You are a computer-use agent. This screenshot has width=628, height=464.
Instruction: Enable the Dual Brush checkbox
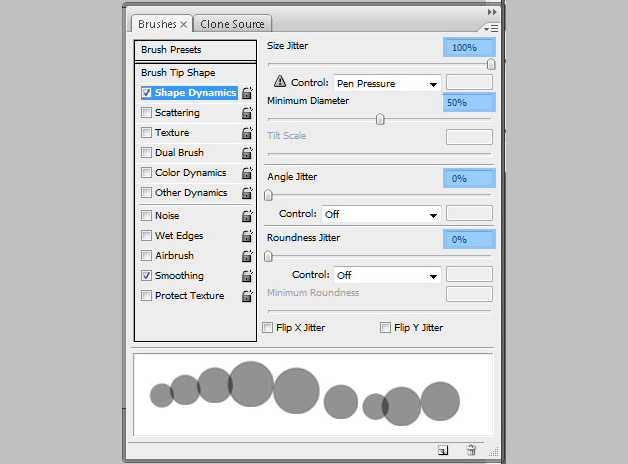147,153
